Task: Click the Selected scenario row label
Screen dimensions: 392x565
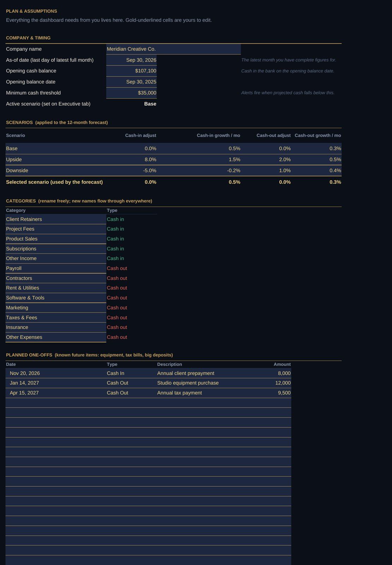Action: (54, 182)
